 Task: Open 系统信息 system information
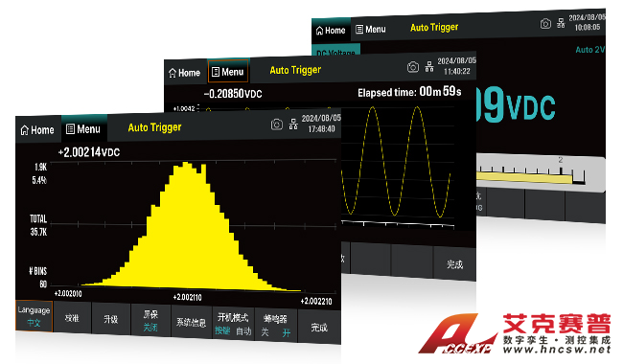pyautogui.click(x=191, y=322)
